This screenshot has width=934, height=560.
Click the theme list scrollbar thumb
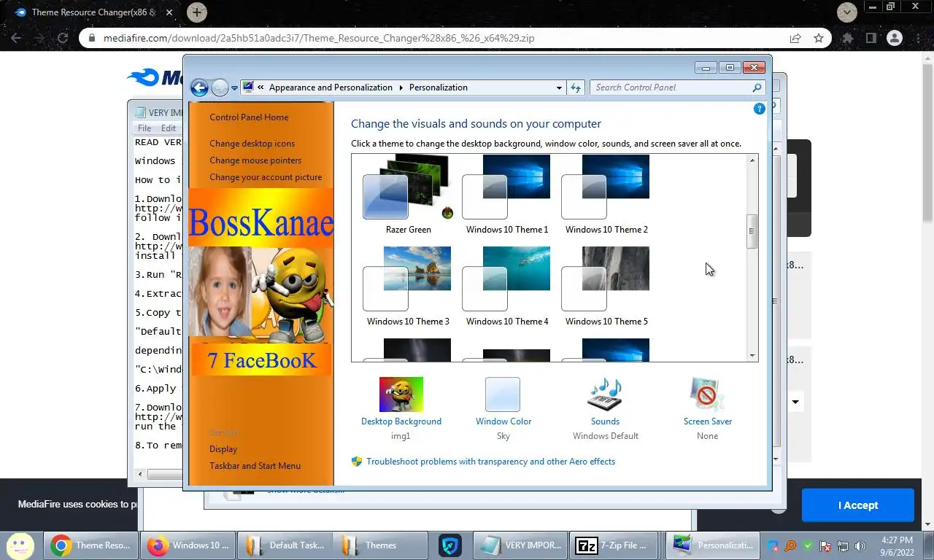click(752, 231)
